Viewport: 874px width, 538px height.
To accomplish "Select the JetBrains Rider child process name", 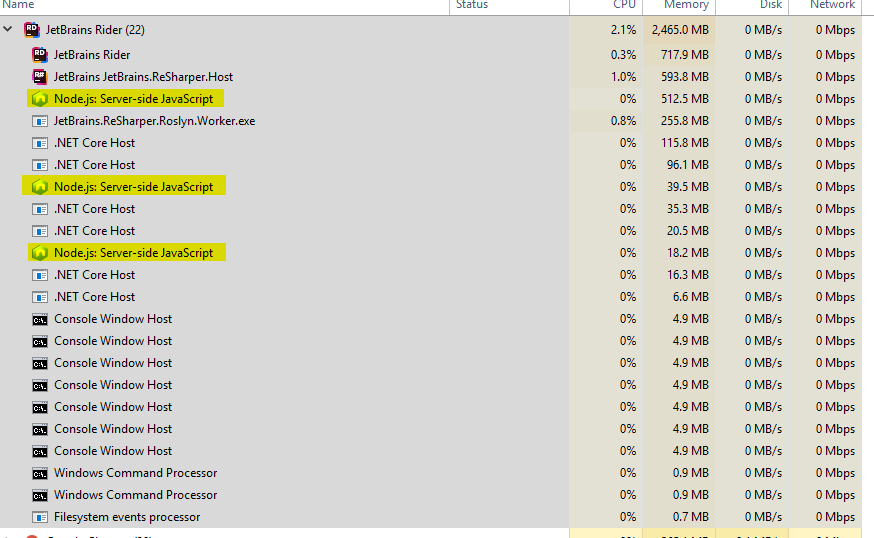I will (x=92, y=55).
